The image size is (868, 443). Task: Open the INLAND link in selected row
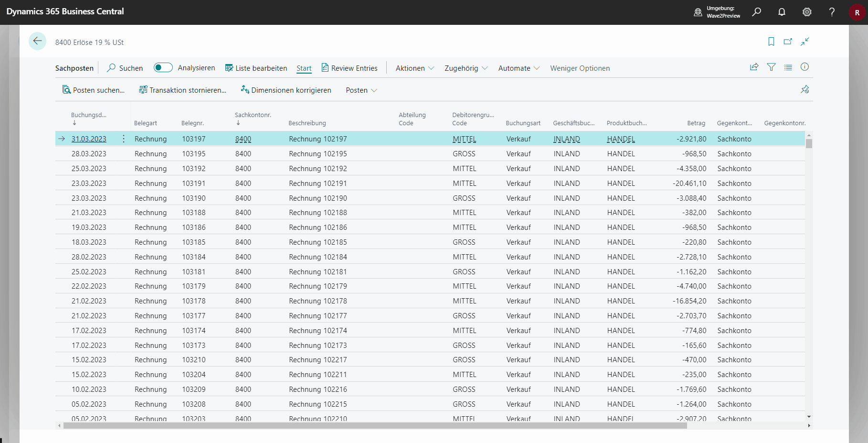pyautogui.click(x=567, y=139)
